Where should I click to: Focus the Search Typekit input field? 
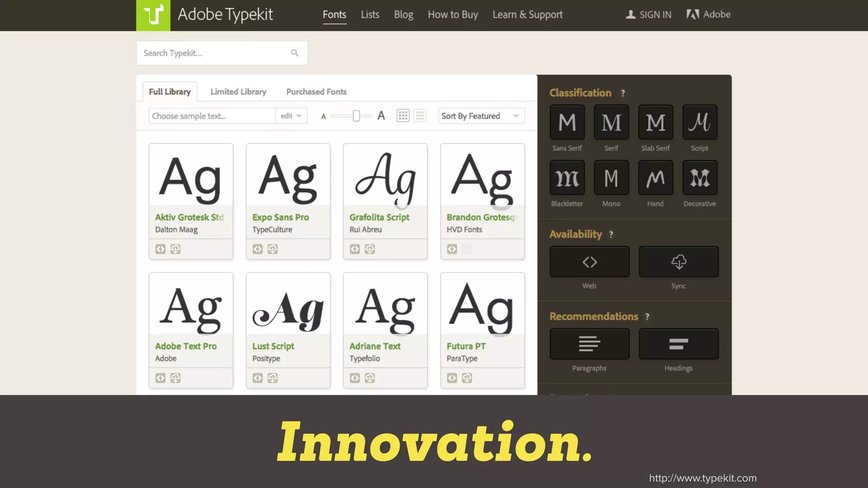coord(222,53)
